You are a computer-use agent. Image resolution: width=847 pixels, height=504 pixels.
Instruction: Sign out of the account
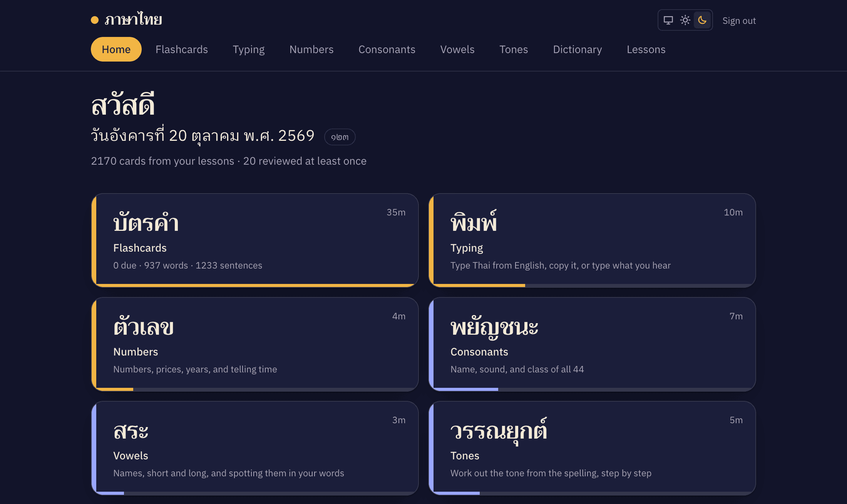(x=739, y=21)
